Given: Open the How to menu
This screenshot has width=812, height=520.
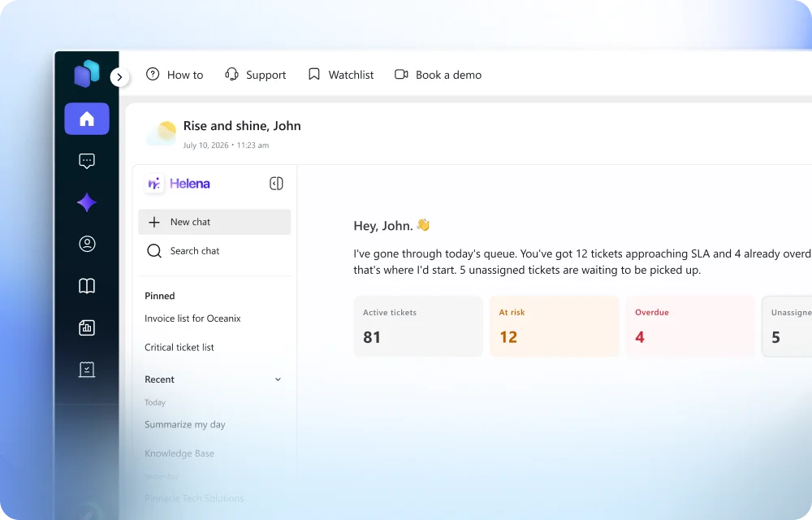Looking at the screenshot, I should point(175,75).
